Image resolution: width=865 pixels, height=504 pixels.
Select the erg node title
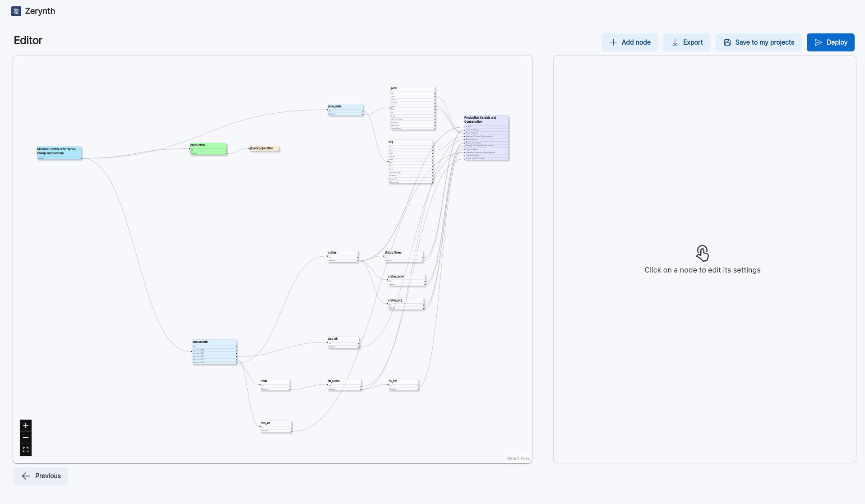coord(391,142)
